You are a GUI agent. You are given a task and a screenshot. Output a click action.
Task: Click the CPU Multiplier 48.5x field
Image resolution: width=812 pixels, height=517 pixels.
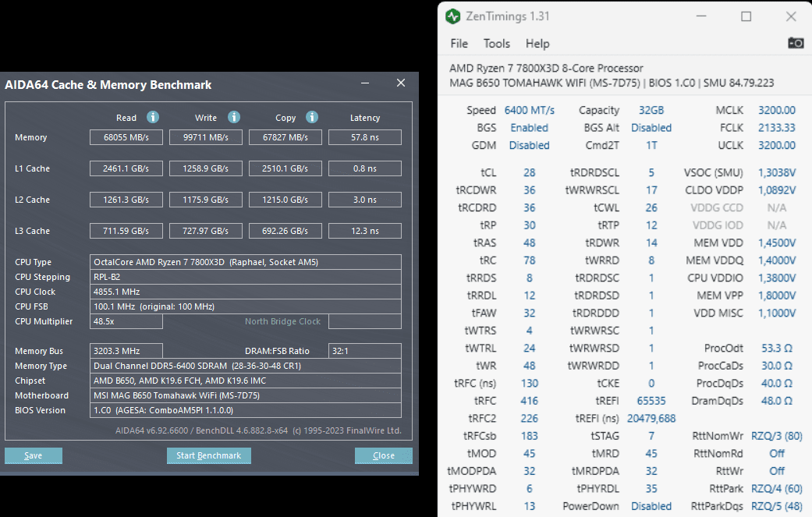coord(126,321)
